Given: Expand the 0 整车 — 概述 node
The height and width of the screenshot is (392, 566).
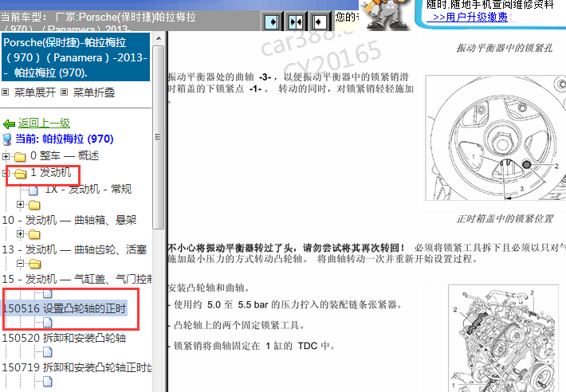Looking at the screenshot, I should (6, 156).
